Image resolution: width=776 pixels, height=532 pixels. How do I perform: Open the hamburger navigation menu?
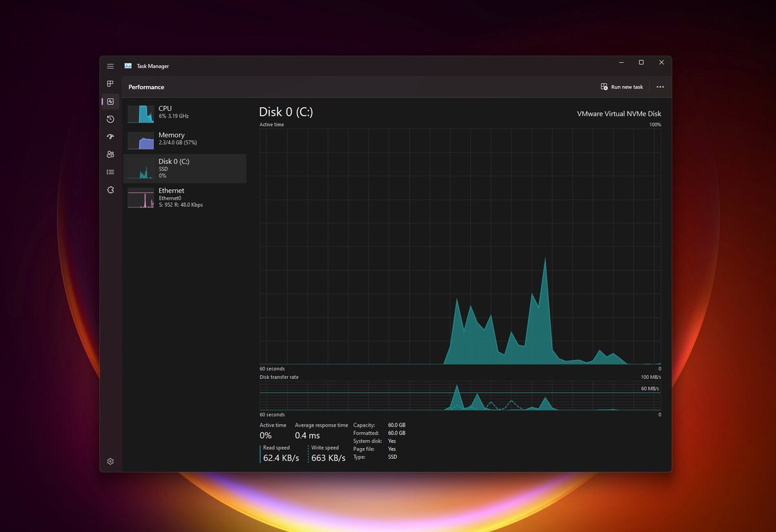pos(111,66)
